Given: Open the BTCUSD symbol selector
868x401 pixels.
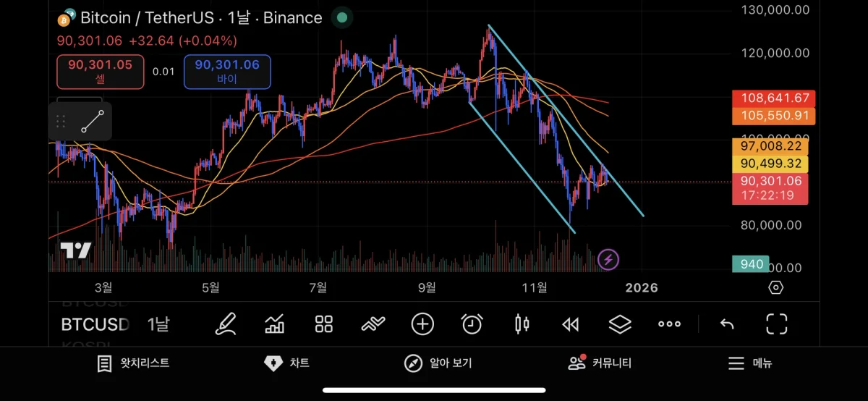Looking at the screenshot, I should (x=95, y=324).
